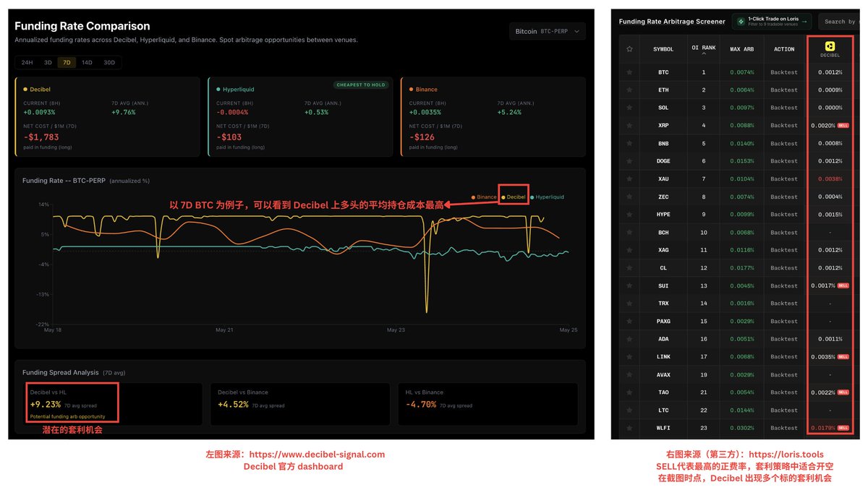Toggle Decibel series in chart legend
The width and height of the screenshot is (868, 490).
[x=514, y=197]
